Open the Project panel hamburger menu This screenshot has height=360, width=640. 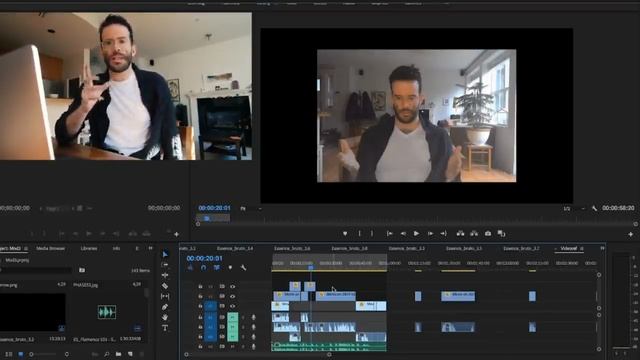(x=26, y=249)
